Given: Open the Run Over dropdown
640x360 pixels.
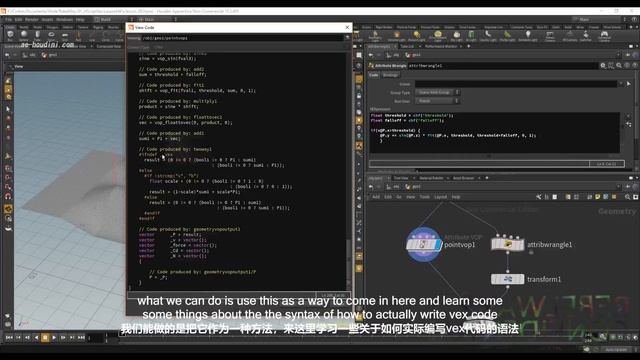Looking at the screenshot, I should [437, 101].
